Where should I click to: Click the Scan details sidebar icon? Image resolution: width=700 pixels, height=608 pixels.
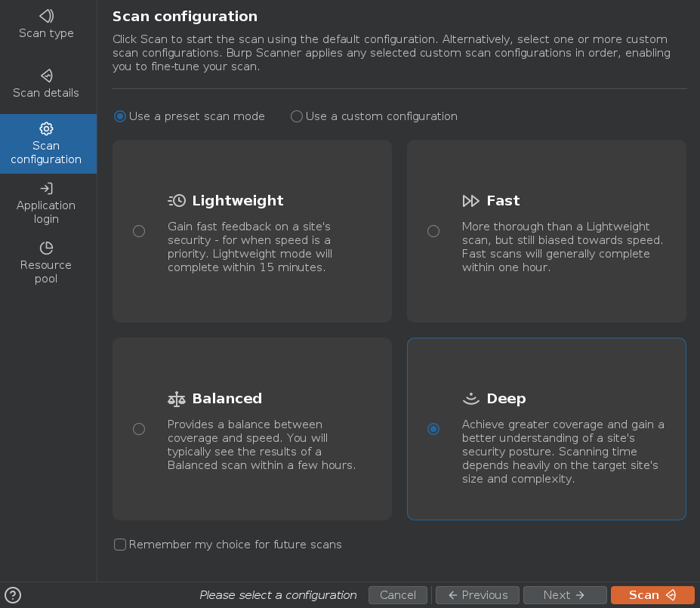(x=46, y=76)
